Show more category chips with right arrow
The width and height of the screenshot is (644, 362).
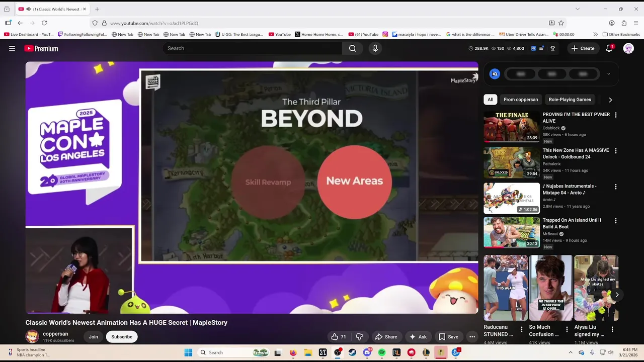pos(610,100)
